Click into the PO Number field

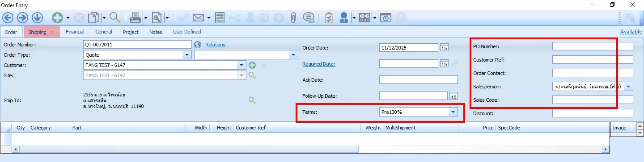coord(593,46)
